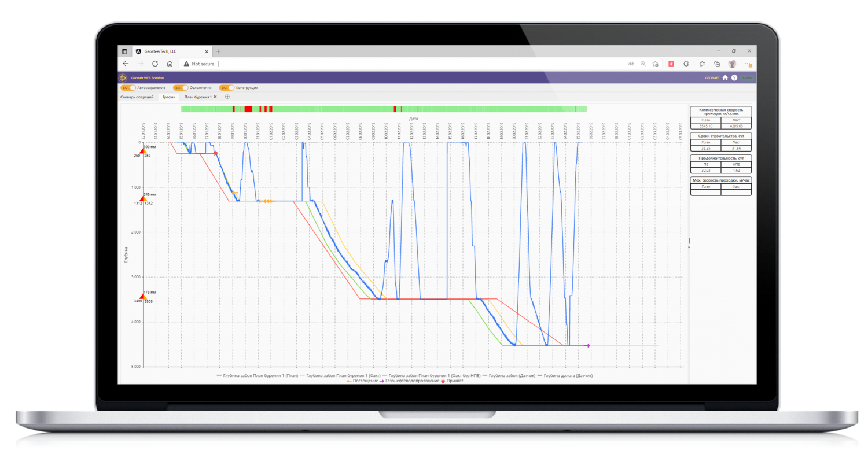Click the Коммерческая скорость проходки table header
This screenshot has width=868, height=458.
pyautogui.click(x=720, y=112)
